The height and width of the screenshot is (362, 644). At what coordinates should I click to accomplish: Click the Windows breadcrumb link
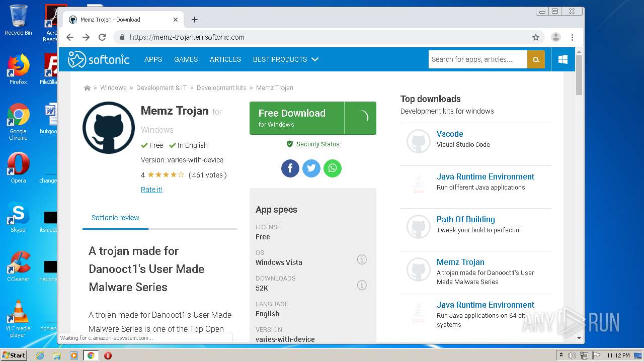[x=113, y=88]
